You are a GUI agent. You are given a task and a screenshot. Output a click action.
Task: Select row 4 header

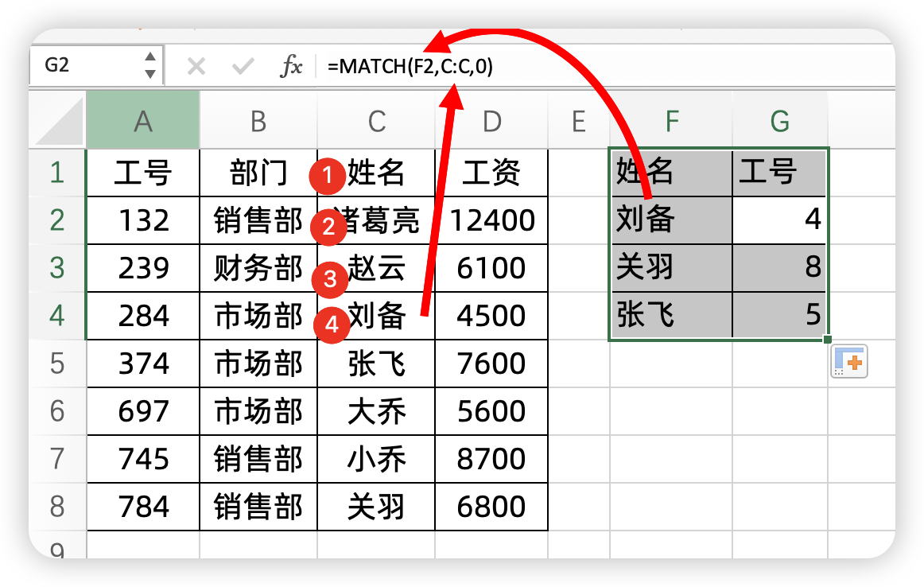[x=57, y=316]
